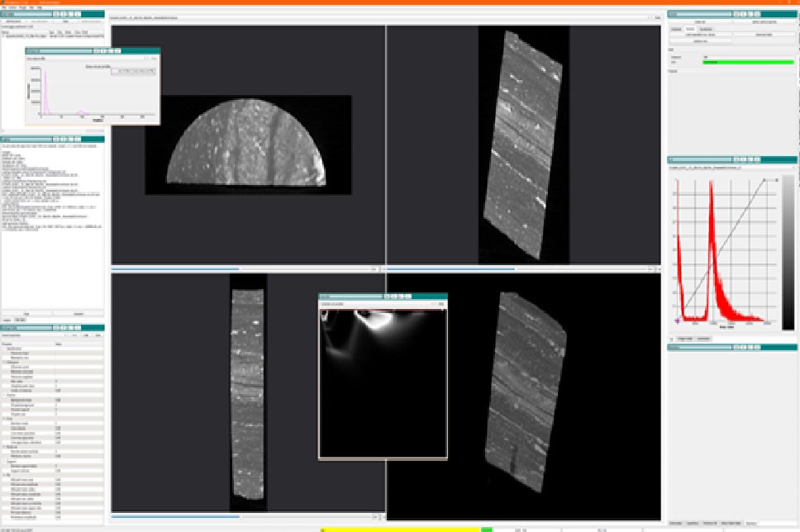Screen dimensions: 800x532
Task: Click first header icon of black-and-white popup
Action: click(387, 297)
